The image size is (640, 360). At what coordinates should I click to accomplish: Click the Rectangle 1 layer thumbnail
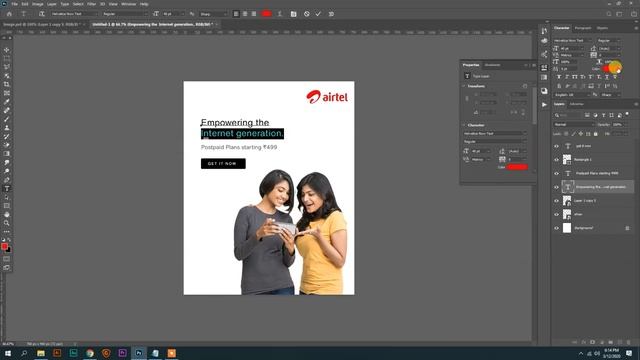tap(567, 160)
